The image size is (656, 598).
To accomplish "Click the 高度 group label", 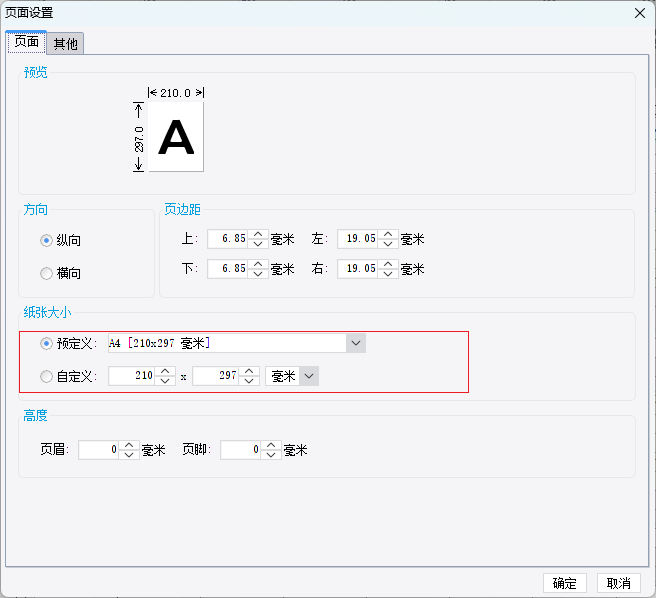I will (35, 416).
